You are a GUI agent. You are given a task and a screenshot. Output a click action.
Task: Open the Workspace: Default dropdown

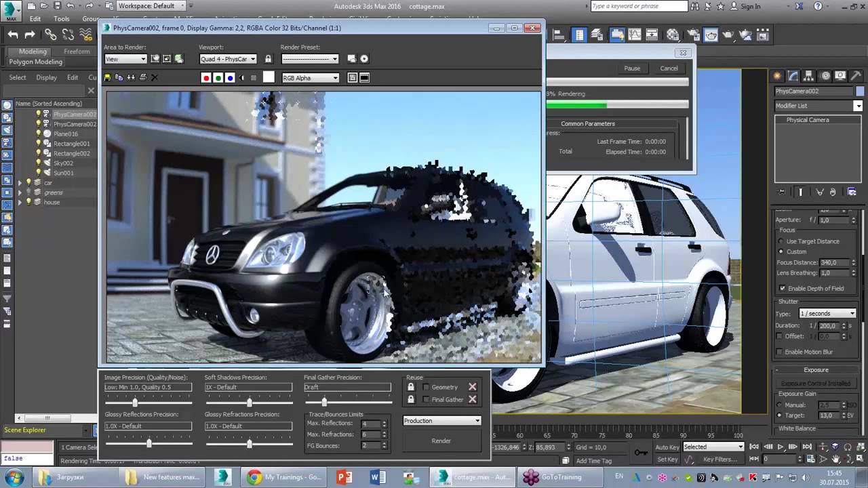(150, 6)
